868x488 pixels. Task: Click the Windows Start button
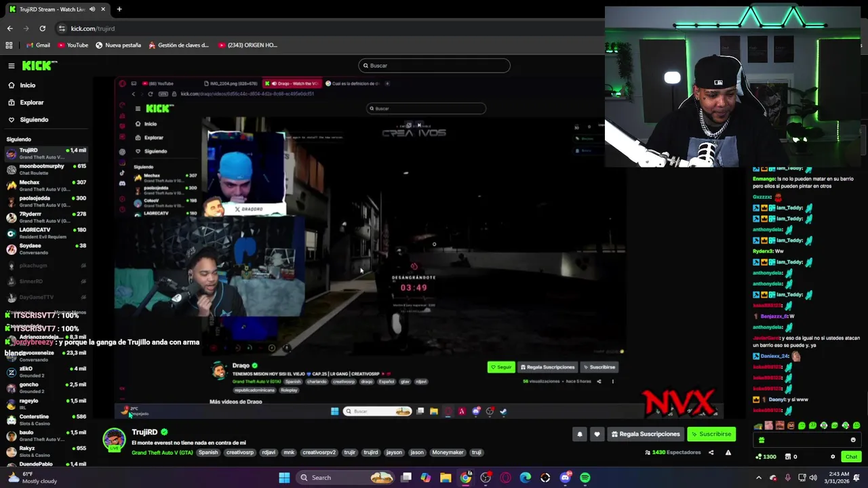(x=284, y=478)
